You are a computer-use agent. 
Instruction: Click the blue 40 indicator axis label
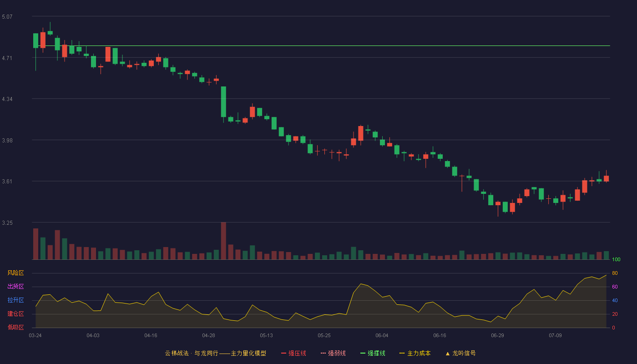(x=615, y=300)
